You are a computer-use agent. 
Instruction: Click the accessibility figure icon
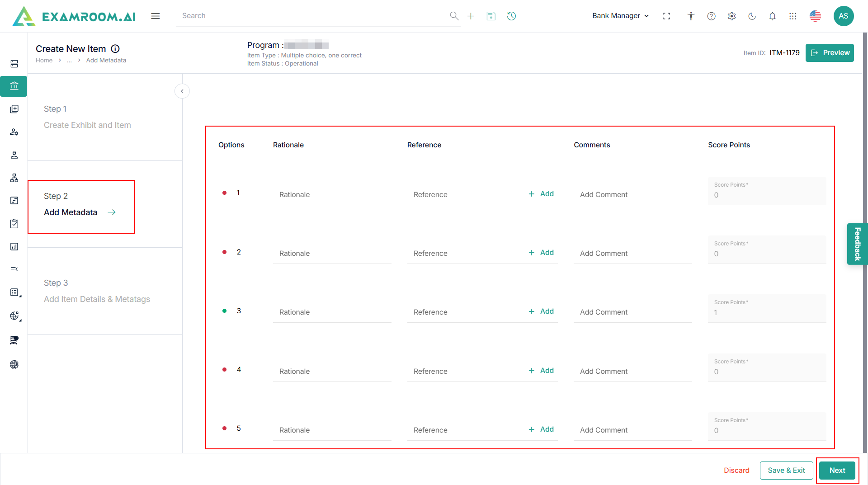click(x=691, y=16)
